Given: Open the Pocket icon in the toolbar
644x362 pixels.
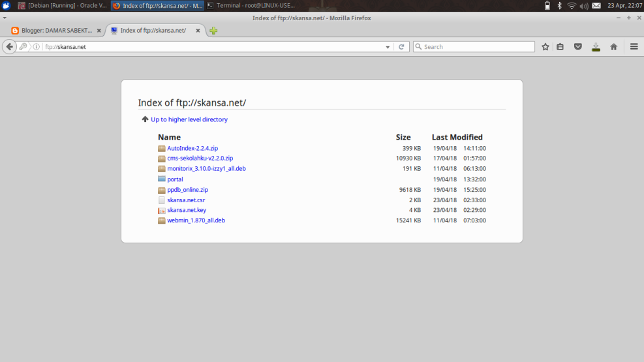Looking at the screenshot, I should click(577, 47).
